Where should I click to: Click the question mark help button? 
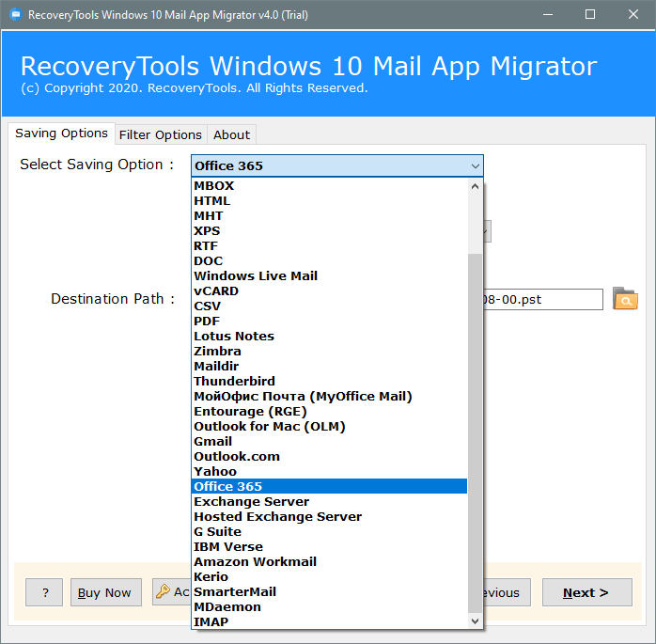44,592
